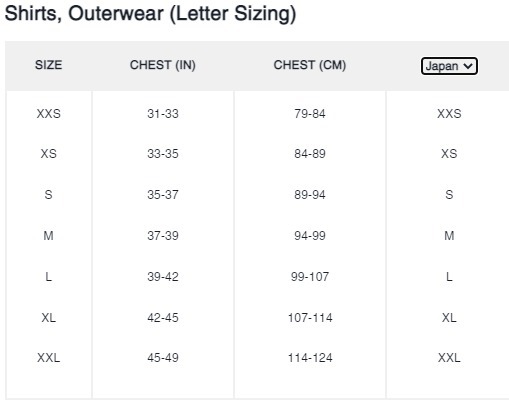Click the SIZE column header
The image size is (509, 410).
[48, 65]
